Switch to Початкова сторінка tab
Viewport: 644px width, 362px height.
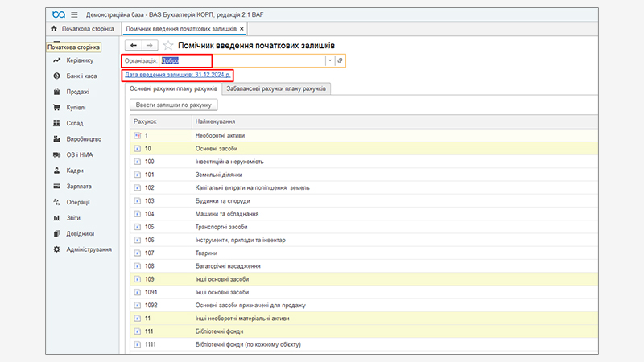pos(82,29)
